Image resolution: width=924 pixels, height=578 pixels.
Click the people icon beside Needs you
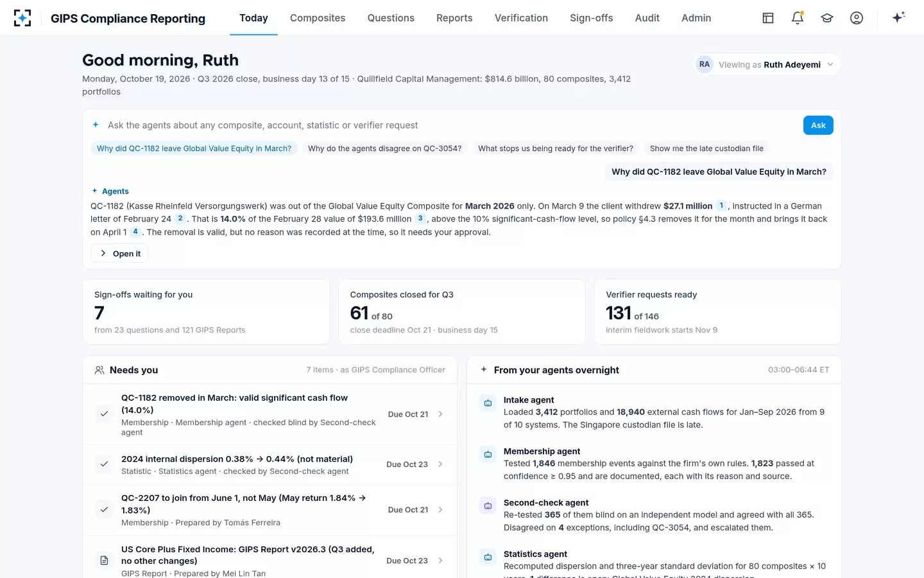(x=99, y=370)
